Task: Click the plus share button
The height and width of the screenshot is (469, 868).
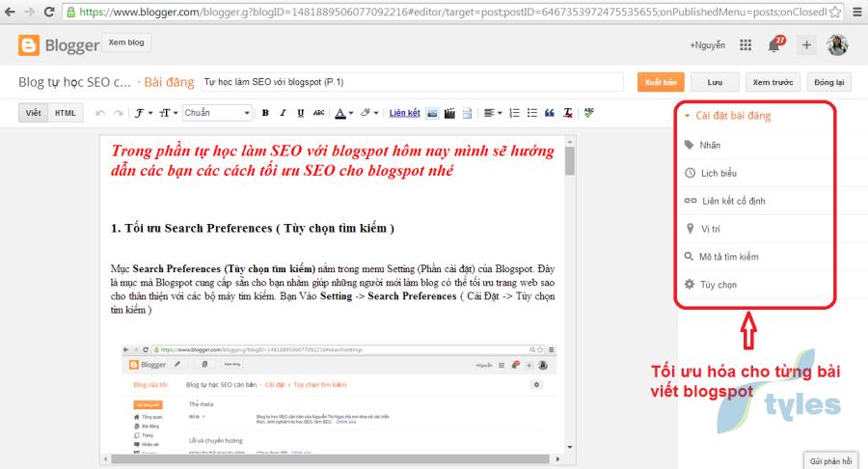Action: (x=806, y=45)
